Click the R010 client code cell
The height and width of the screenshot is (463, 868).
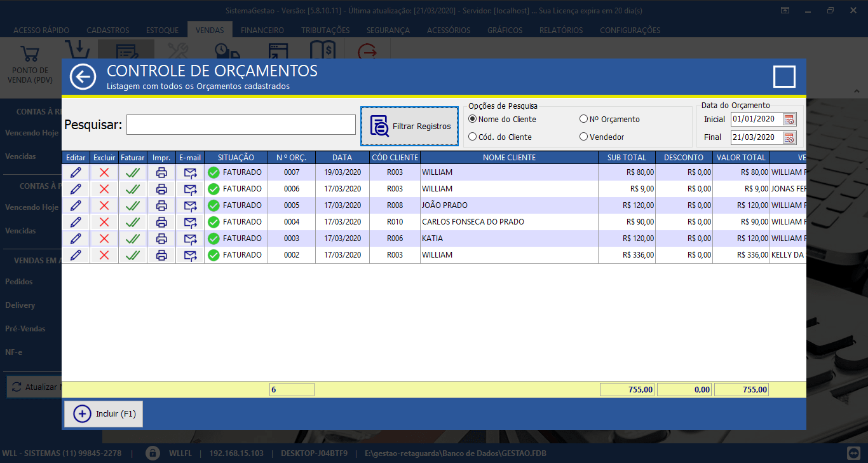pyautogui.click(x=395, y=222)
